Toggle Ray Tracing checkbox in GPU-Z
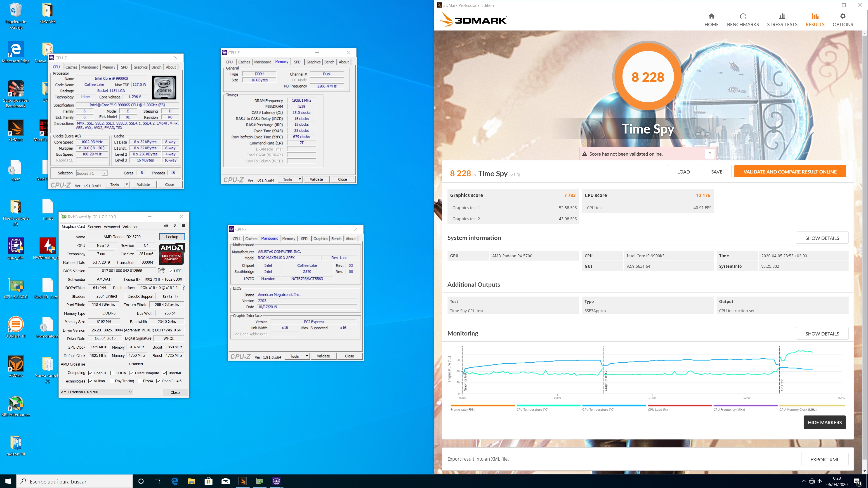868x488 pixels. click(x=112, y=381)
